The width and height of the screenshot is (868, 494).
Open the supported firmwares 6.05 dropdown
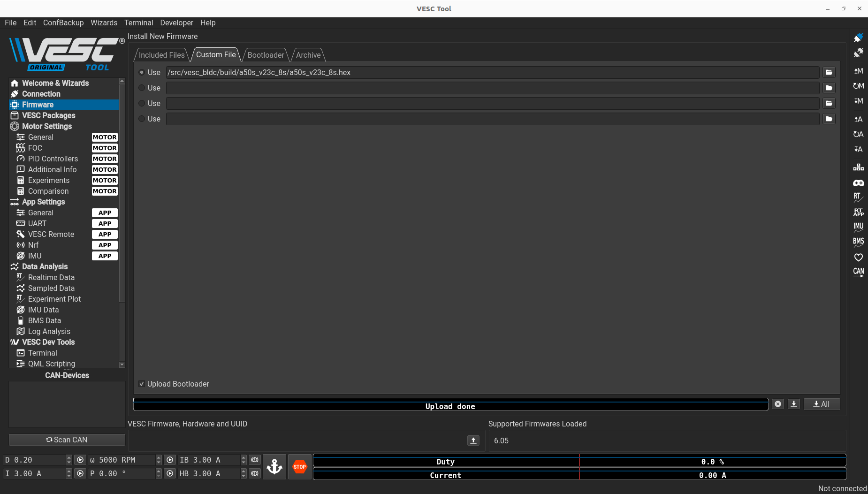click(x=666, y=441)
